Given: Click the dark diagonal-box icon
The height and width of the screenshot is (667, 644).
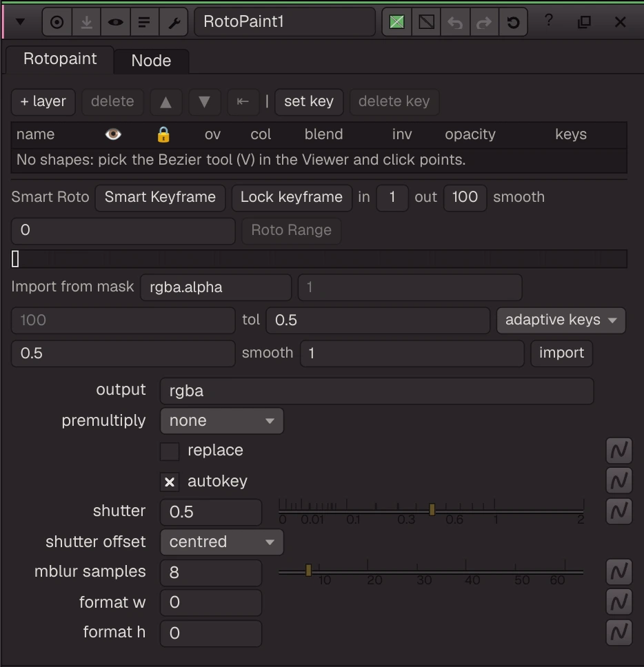Looking at the screenshot, I should [x=426, y=21].
